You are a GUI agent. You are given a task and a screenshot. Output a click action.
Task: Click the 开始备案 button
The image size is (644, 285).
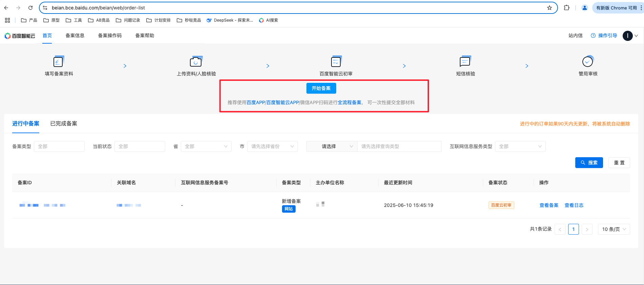click(x=321, y=88)
